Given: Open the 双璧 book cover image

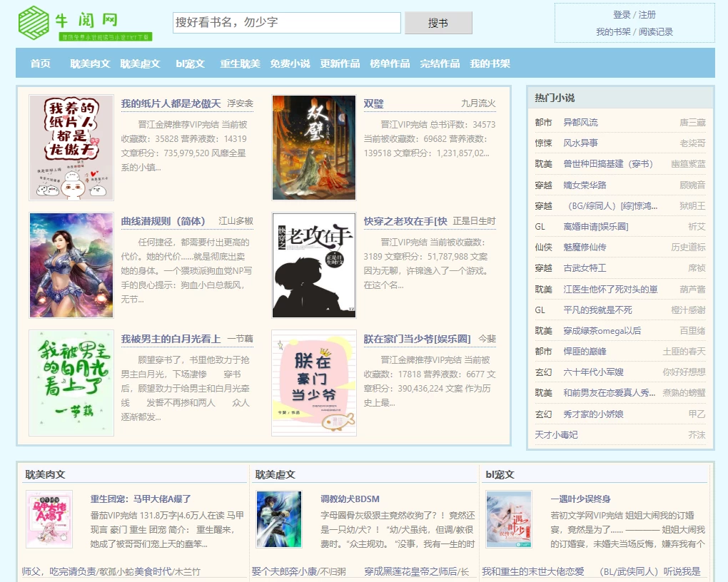Looking at the screenshot, I should pos(314,148).
